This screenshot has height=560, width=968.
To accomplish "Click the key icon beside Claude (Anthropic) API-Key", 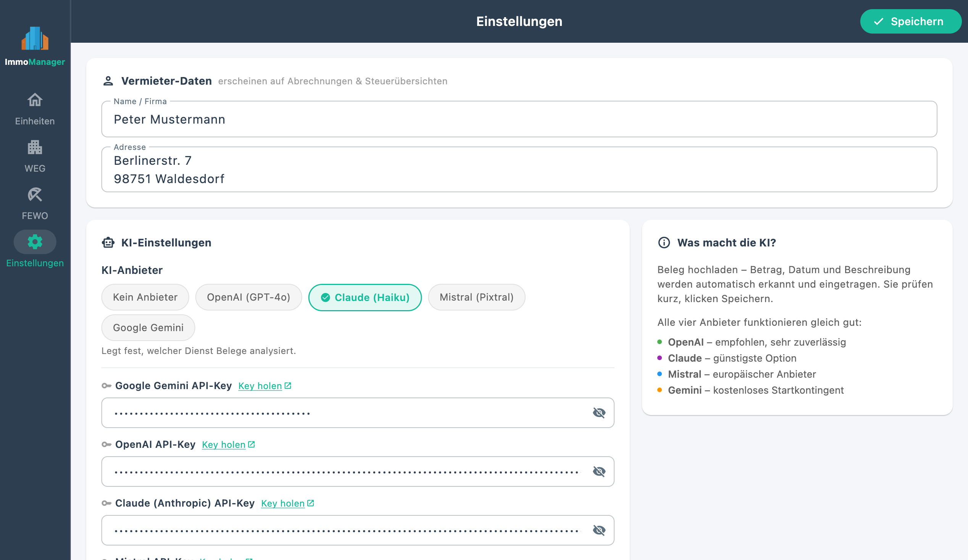I will (x=106, y=503).
